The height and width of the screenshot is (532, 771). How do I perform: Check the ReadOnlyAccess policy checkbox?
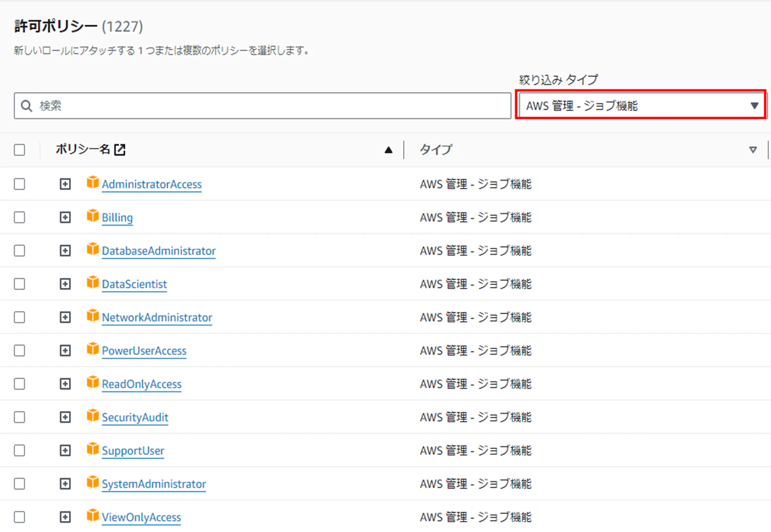pos(20,384)
